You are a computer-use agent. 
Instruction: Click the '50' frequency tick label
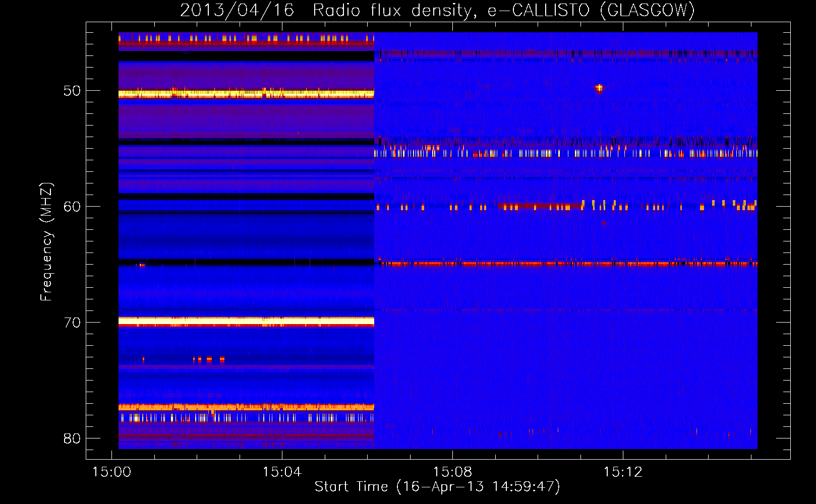(x=72, y=91)
